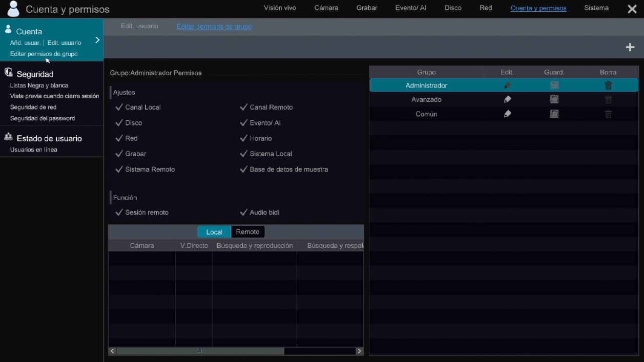Select the Local permissions tab
Image resolution: width=644 pixels, height=362 pixels.
click(x=214, y=232)
